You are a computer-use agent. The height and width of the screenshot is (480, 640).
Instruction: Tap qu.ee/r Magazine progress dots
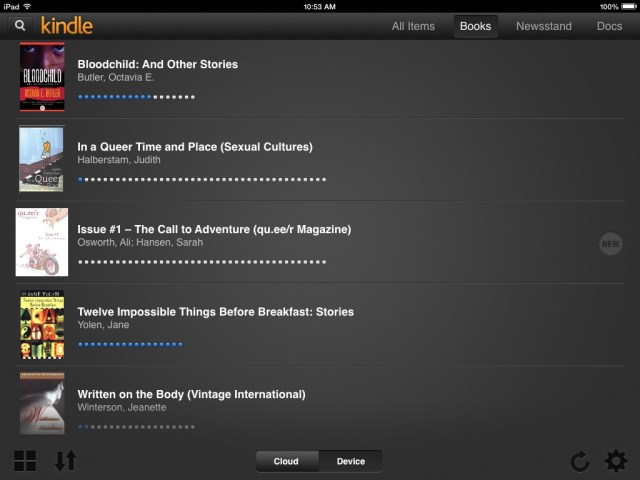point(202,262)
